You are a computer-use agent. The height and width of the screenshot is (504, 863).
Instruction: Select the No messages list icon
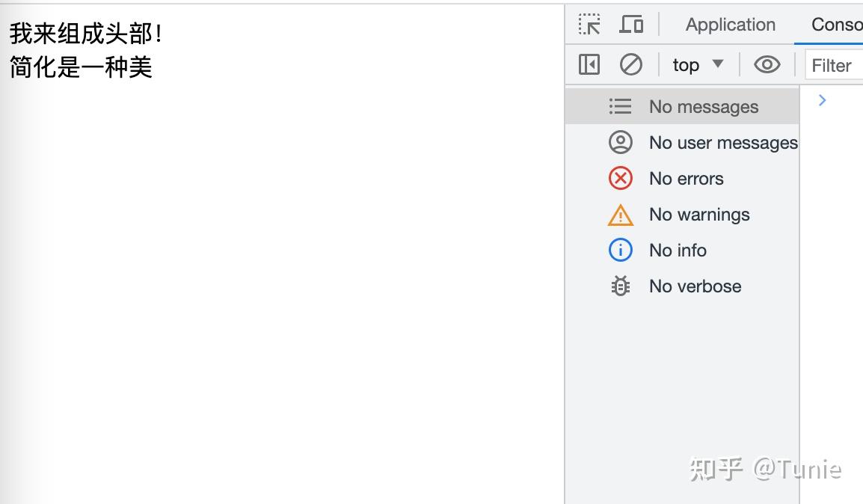click(620, 107)
